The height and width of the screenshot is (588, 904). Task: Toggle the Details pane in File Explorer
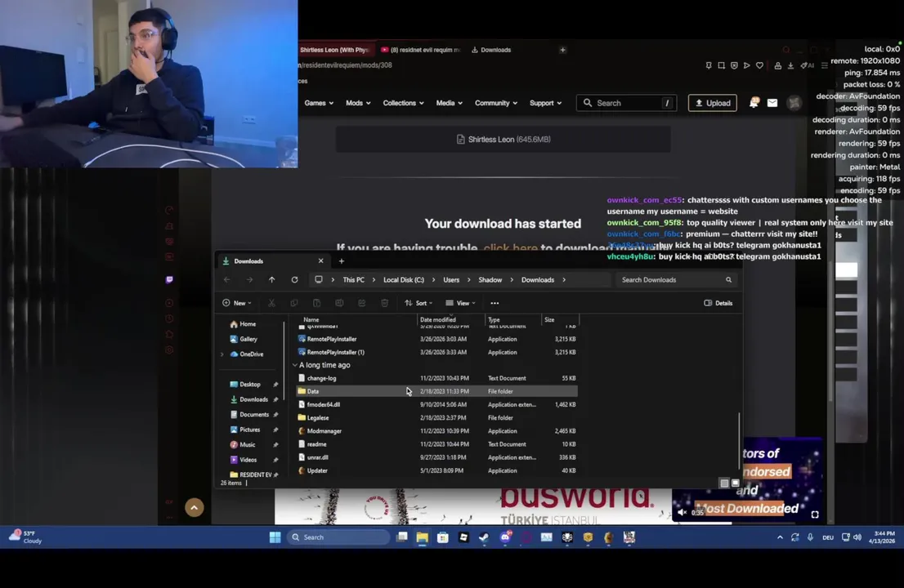[x=718, y=303]
